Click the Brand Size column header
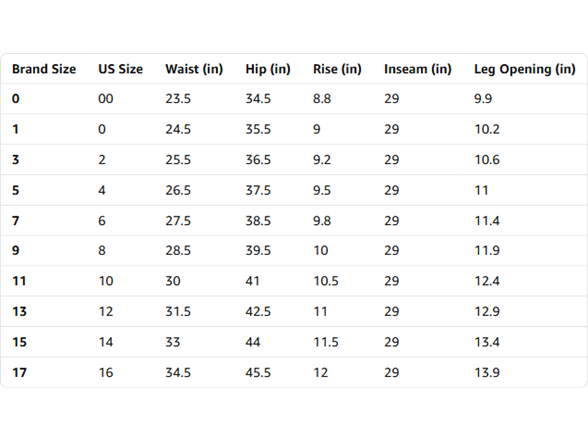This screenshot has width=588, height=441. (x=44, y=69)
